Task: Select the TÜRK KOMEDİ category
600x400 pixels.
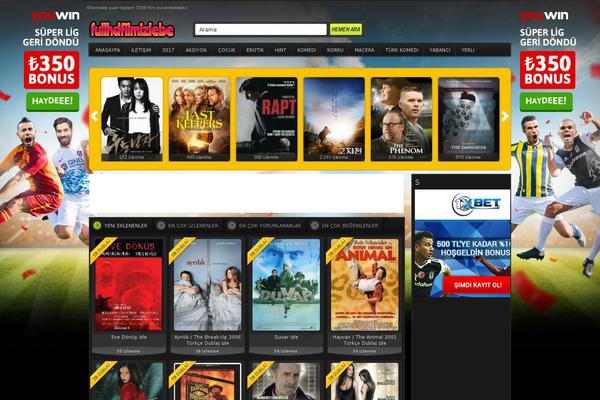Action: click(401, 50)
